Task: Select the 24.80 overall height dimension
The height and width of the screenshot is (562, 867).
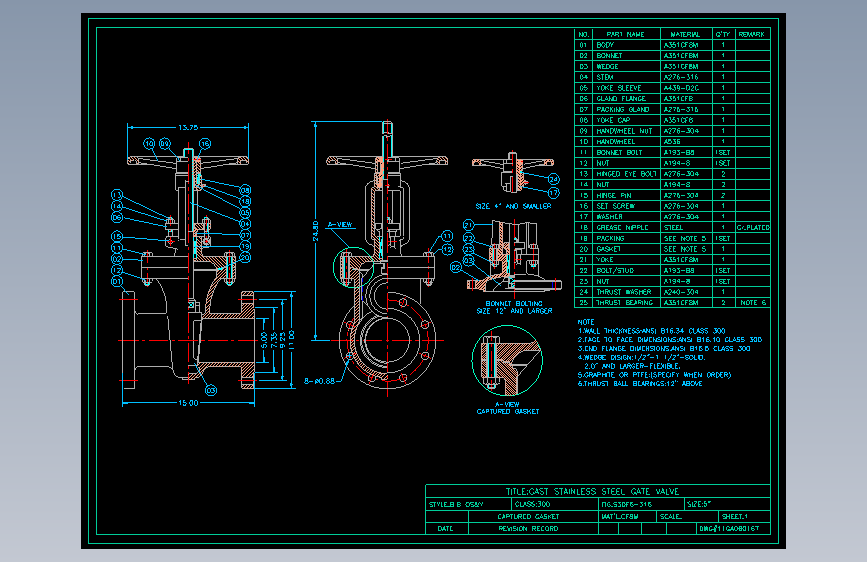Action: [315, 231]
